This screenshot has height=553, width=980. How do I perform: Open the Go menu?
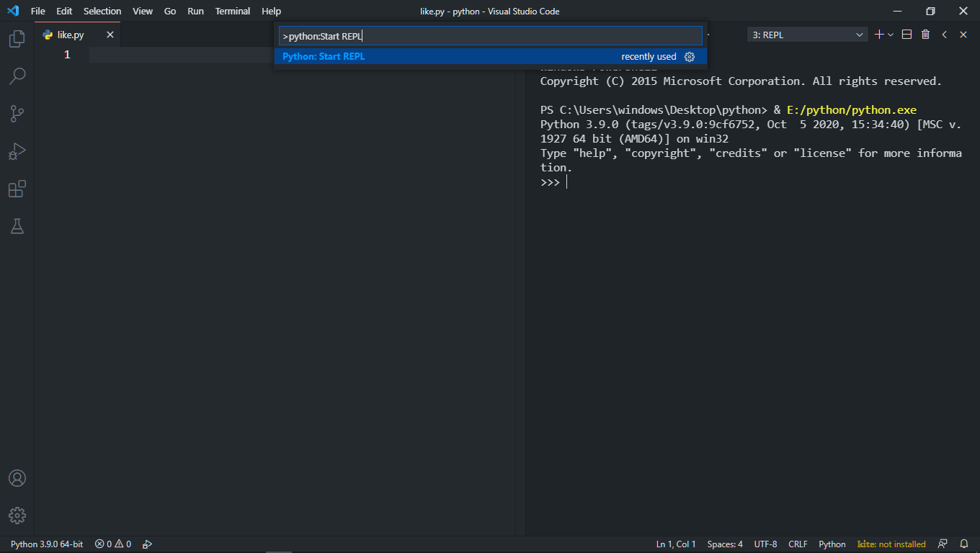click(x=170, y=11)
